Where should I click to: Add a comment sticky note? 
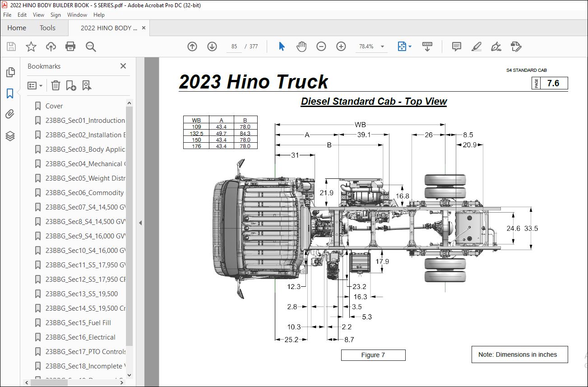(x=457, y=47)
